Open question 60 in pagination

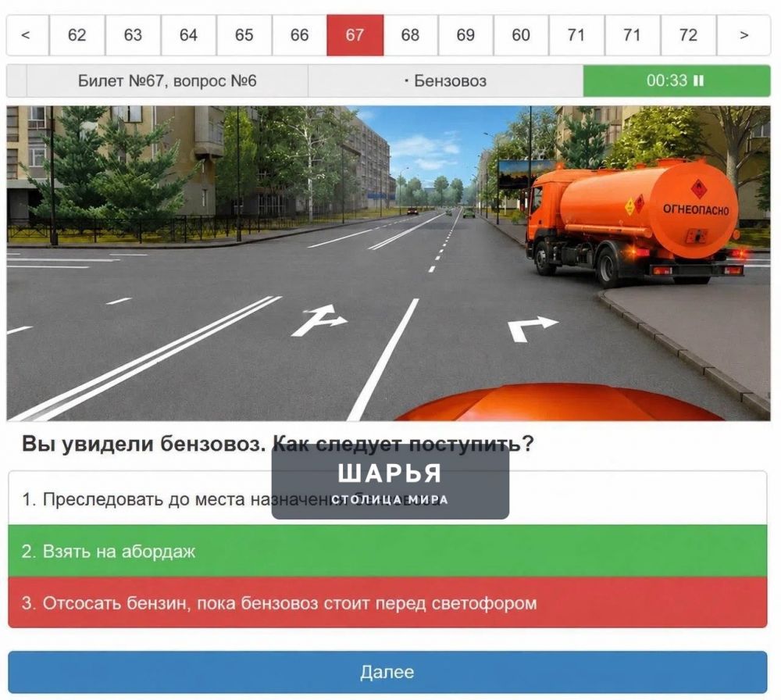coord(521,35)
